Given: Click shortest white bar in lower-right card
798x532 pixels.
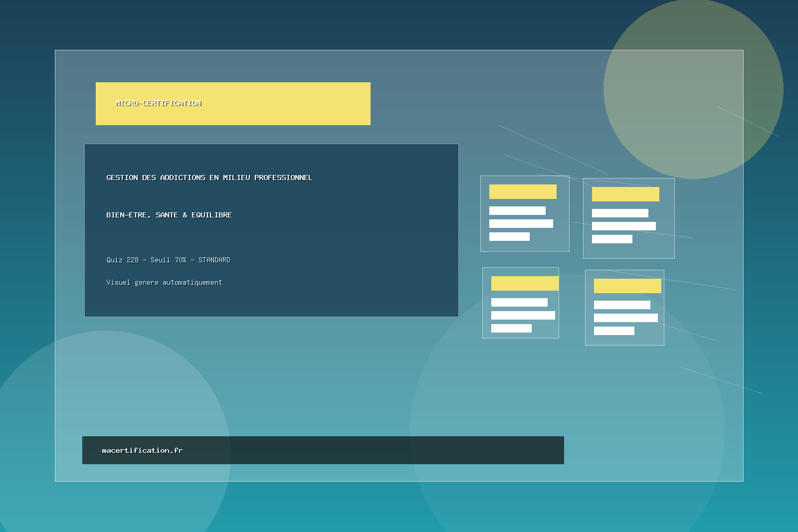Looking at the screenshot, I should click(614, 331).
